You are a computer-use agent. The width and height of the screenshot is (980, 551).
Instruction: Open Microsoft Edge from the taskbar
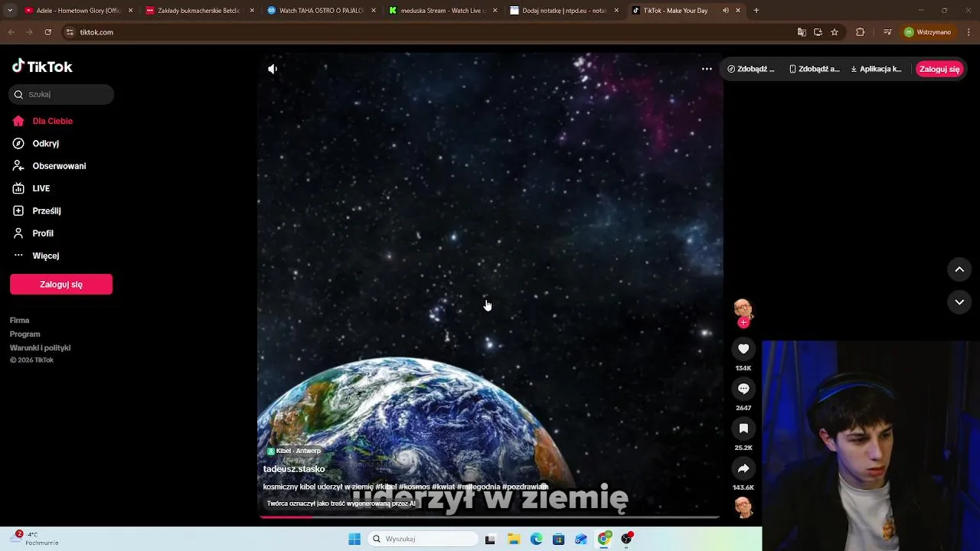coord(537,539)
